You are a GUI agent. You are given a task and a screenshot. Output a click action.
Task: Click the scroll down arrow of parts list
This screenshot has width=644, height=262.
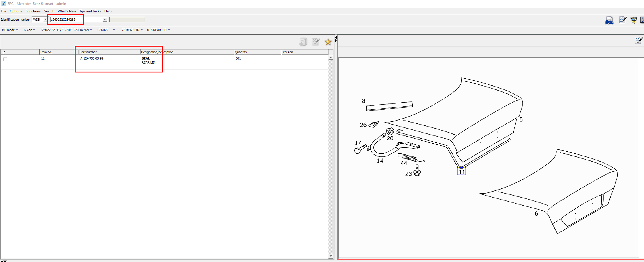[330, 256]
